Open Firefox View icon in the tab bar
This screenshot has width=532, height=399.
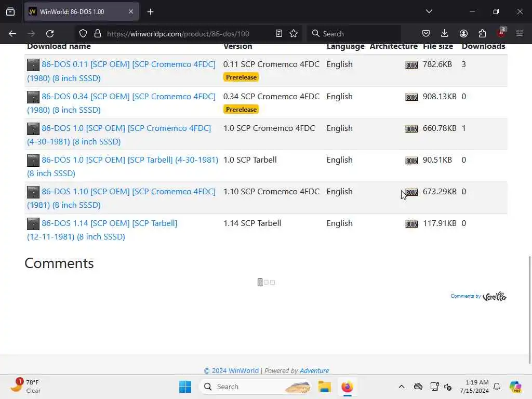(10, 12)
